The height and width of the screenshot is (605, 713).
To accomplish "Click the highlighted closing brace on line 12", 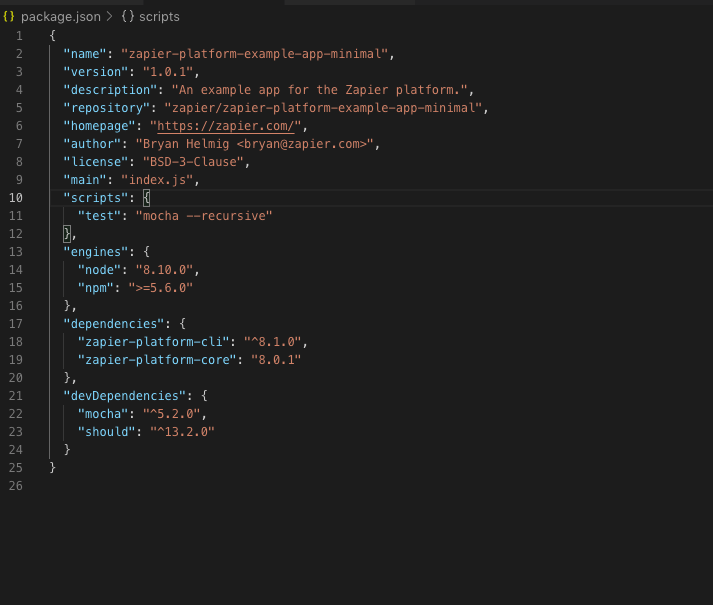I will pyautogui.click(x=67, y=234).
